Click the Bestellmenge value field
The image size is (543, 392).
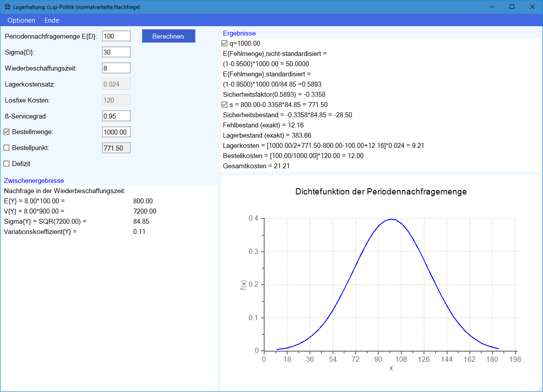point(116,132)
